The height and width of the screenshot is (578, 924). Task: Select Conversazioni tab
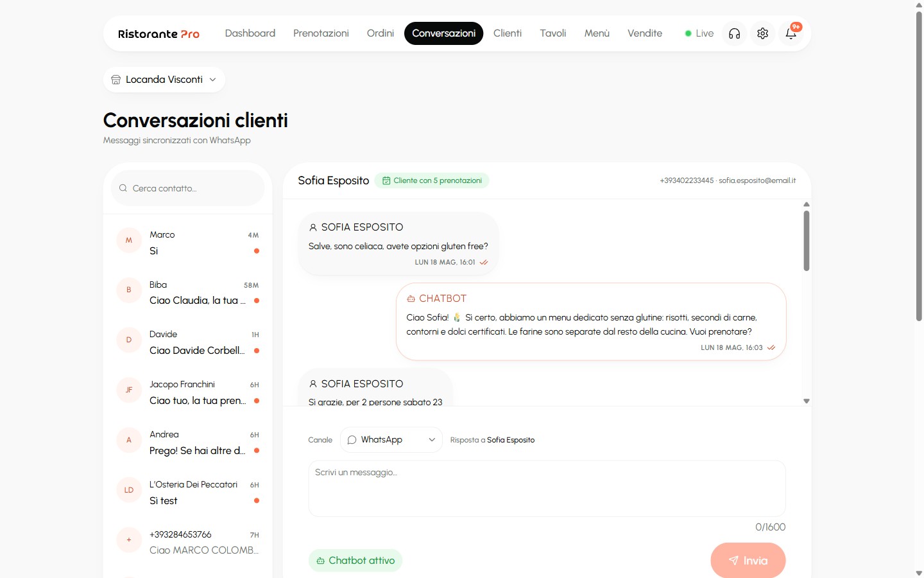coord(443,33)
